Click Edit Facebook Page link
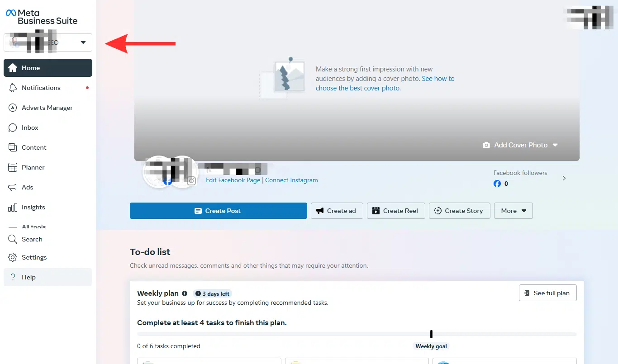Viewport: 618px width, 364px height. click(x=233, y=180)
